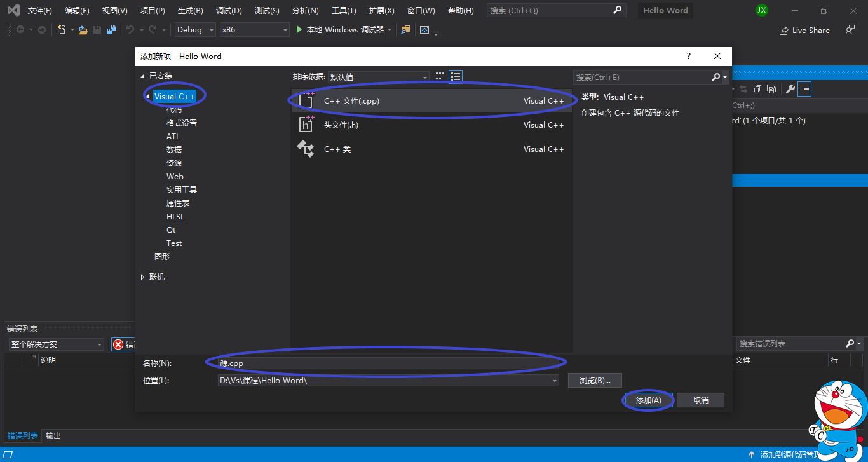Click the dialog's question mark help icon

pyautogui.click(x=688, y=57)
